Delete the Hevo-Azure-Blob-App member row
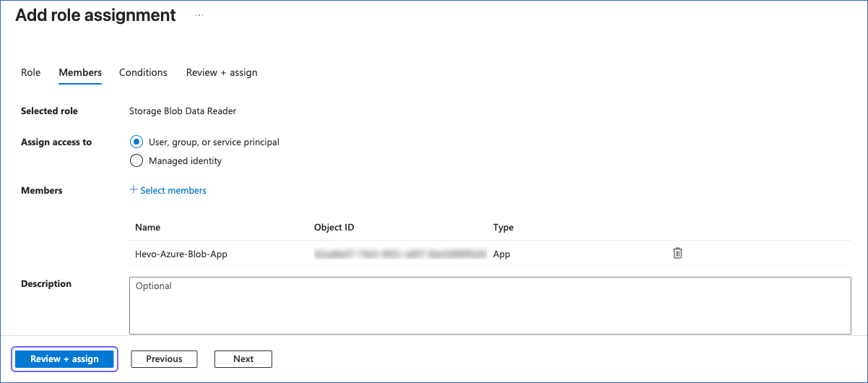 tap(677, 253)
